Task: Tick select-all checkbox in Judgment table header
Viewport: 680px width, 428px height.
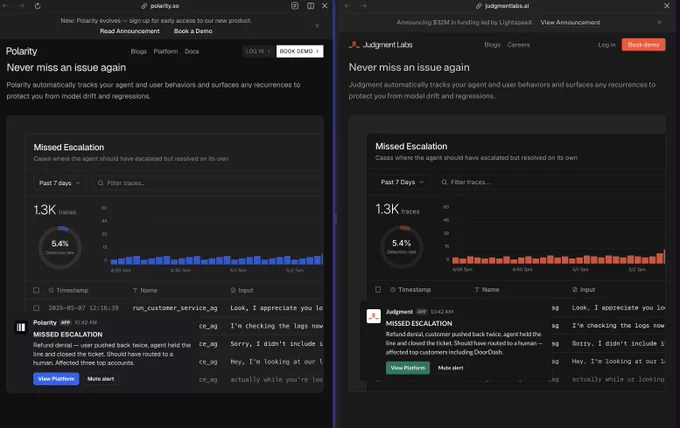Action: pos(378,289)
